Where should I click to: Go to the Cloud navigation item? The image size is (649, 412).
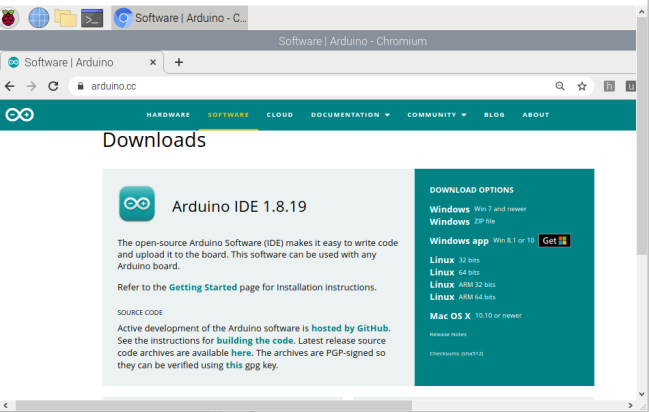(x=279, y=115)
